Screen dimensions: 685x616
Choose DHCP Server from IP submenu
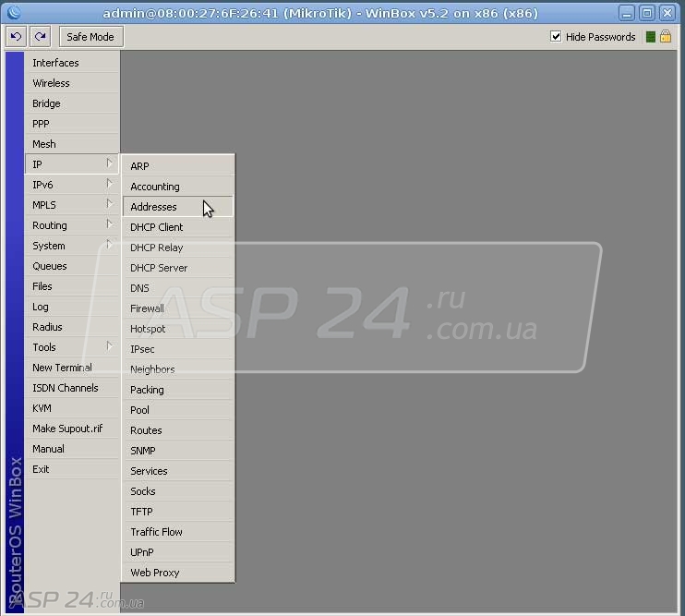pyautogui.click(x=159, y=268)
